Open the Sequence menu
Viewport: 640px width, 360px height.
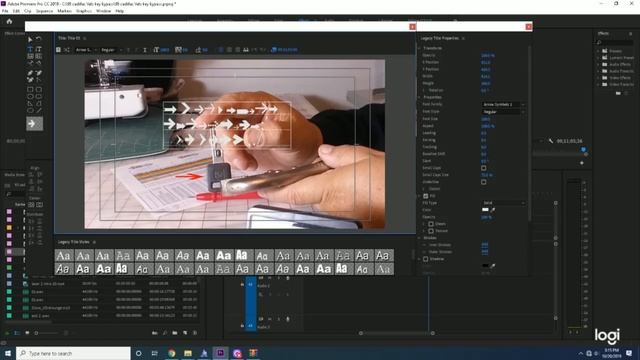44,11
